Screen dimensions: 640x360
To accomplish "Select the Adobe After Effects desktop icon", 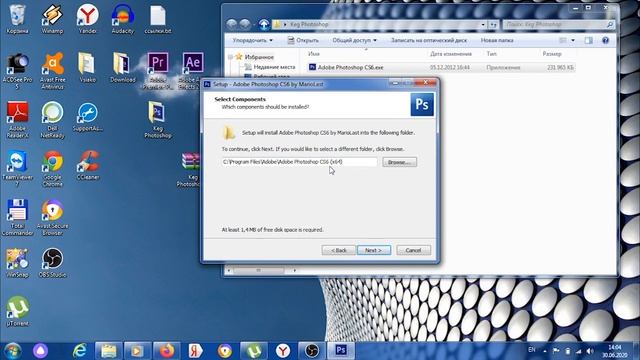I will (x=193, y=71).
